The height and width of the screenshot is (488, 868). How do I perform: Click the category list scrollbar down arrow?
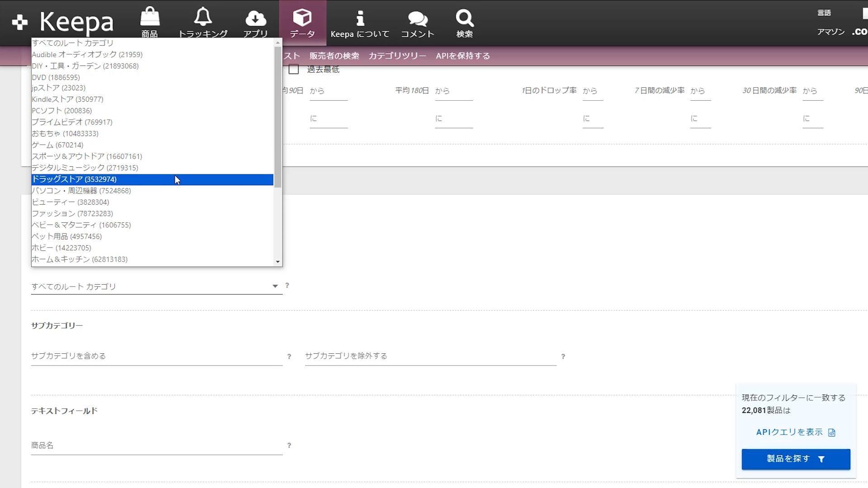tap(278, 262)
